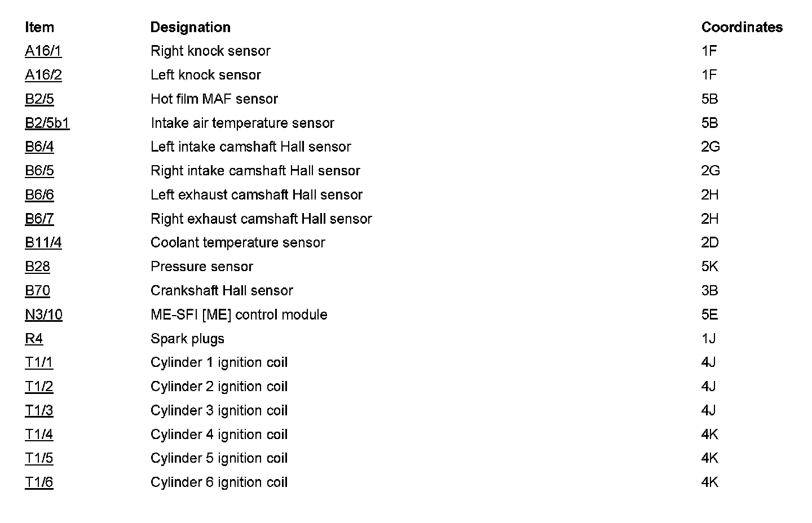
Task: Open the B6/4 camshaft sensor link
Action: [x=39, y=147]
